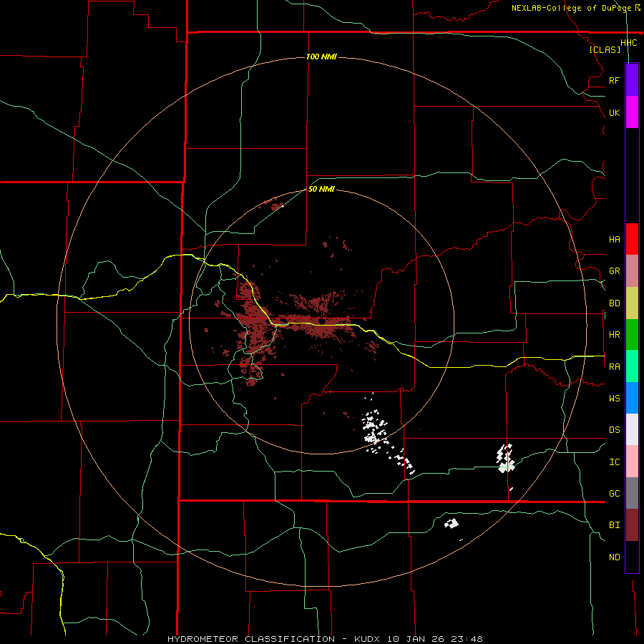Click the RA legend label
Screen dimensions: 644x644
coord(614,367)
